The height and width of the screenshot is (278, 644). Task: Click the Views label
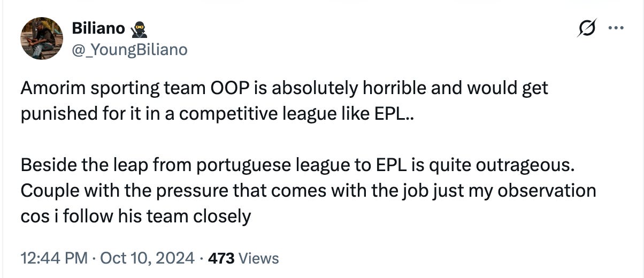[x=259, y=259]
